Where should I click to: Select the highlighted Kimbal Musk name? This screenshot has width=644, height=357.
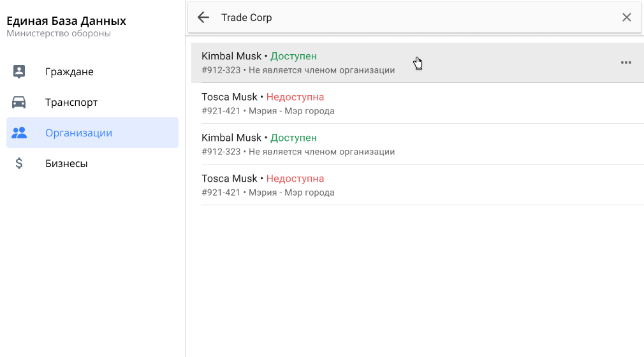(x=231, y=56)
